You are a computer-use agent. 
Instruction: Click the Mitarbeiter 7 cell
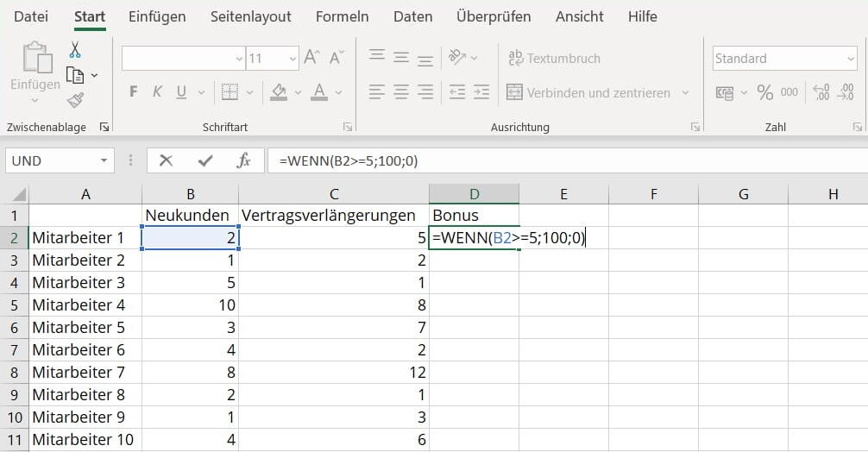click(x=85, y=373)
